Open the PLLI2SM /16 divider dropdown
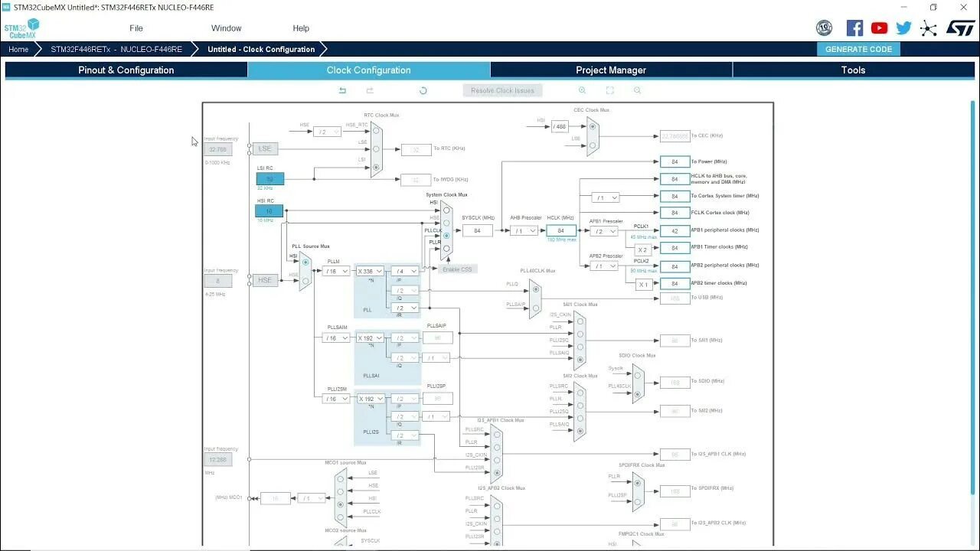The width and height of the screenshot is (980, 551). [335, 399]
